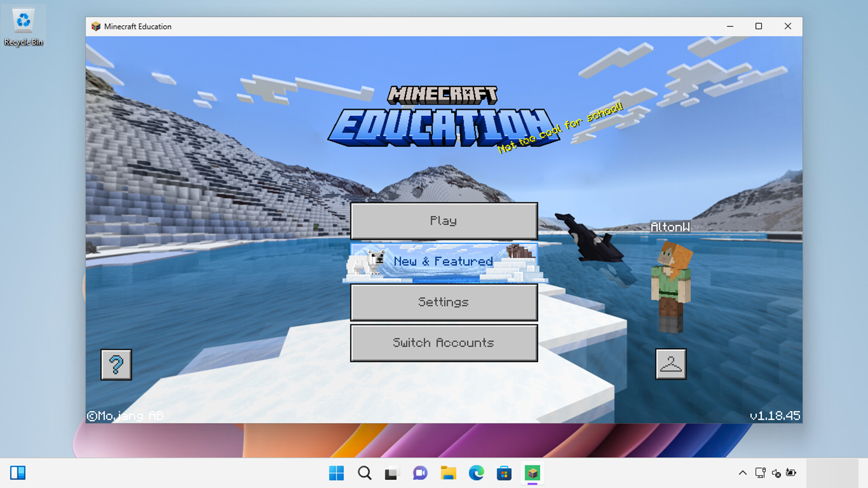Click the Zoom meeting app icon
The image size is (868, 488).
pos(419,473)
